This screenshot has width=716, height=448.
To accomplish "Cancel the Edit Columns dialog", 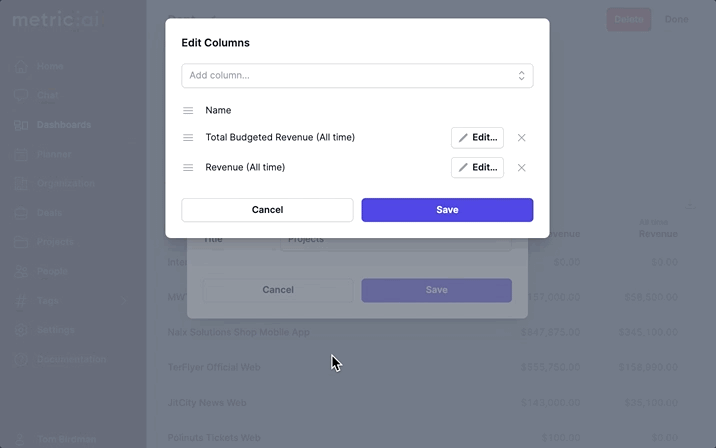I will [x=267, y=210].
